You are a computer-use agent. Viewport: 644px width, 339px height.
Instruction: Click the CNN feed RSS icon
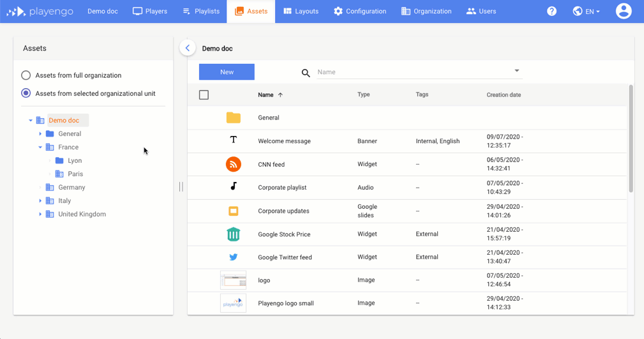pos(234,164)
